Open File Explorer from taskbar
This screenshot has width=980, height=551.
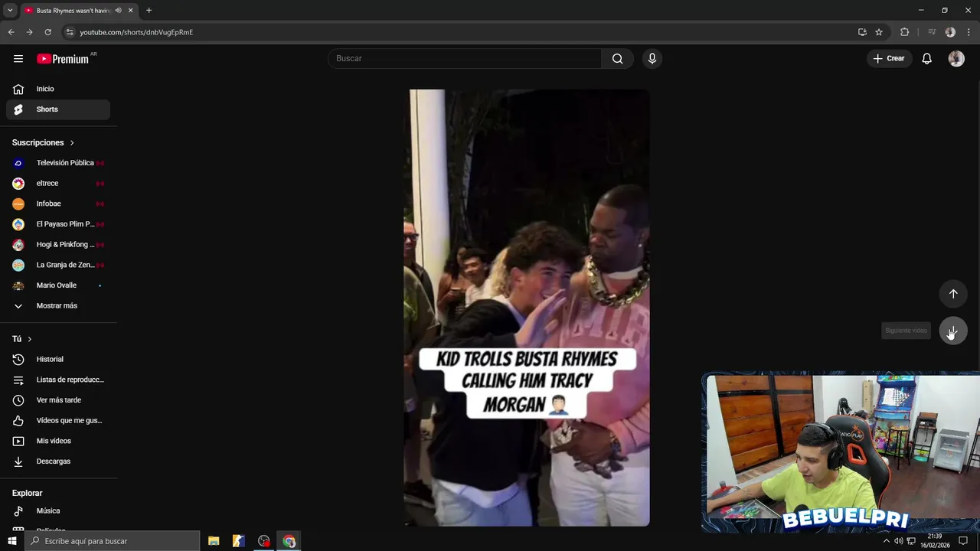214,541
